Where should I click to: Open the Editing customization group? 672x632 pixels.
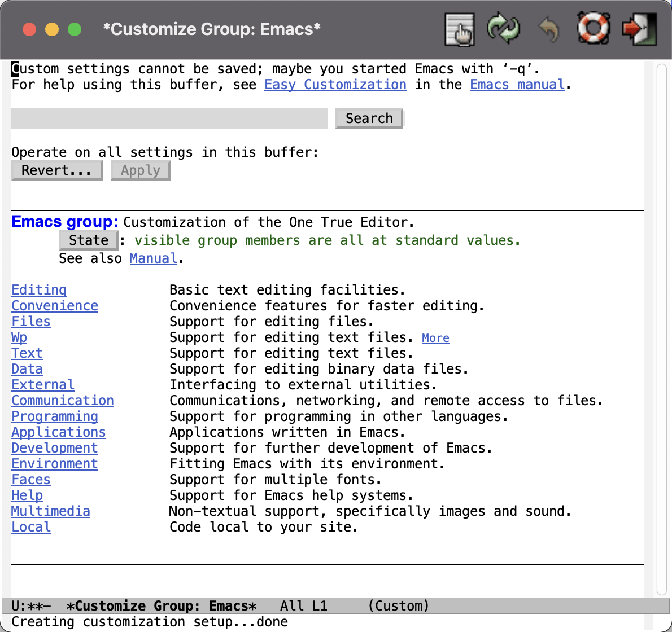click(x=38, y=289)
